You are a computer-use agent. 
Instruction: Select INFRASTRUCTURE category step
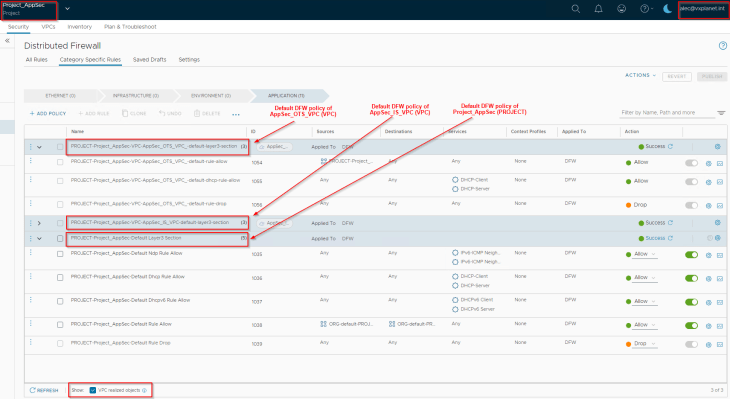click(136, 96)
